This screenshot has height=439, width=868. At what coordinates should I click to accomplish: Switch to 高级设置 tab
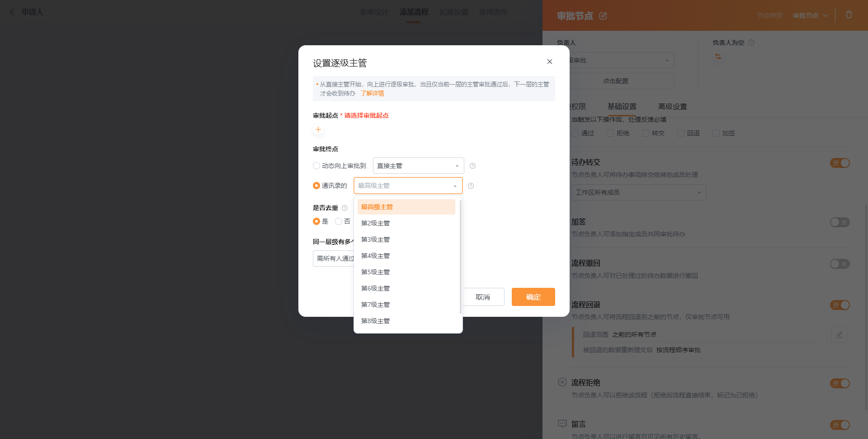click(673, 107)
